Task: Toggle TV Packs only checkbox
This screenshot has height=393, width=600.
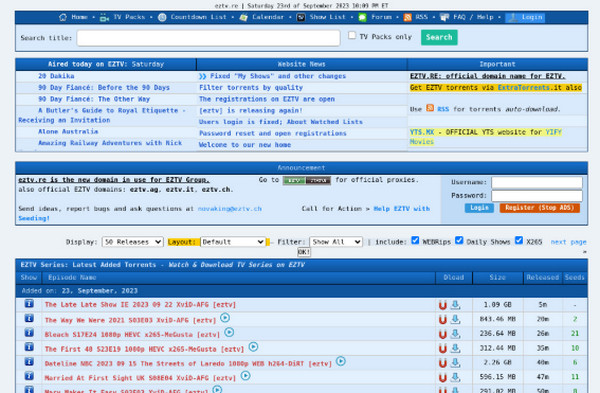Action: point(352,36)
